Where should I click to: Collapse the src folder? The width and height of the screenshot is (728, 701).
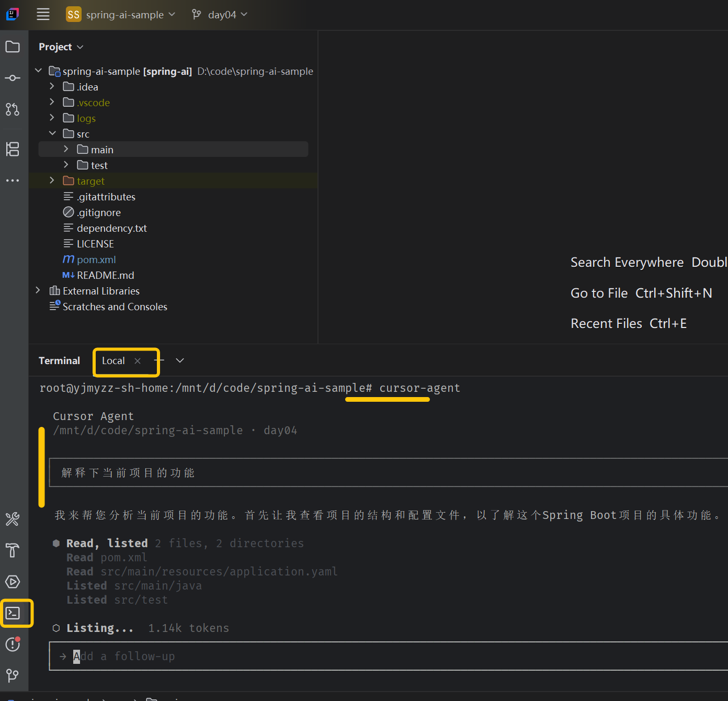click(x=52, y=133)
